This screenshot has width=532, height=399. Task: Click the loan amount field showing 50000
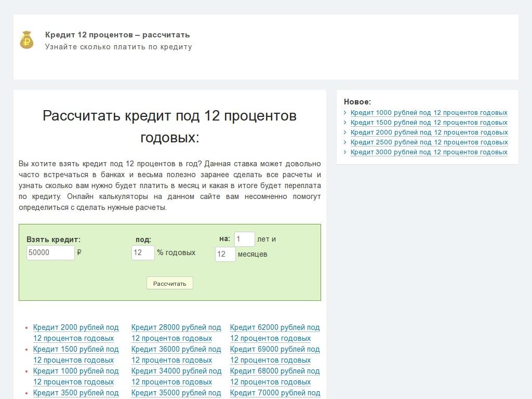(50, 253)
